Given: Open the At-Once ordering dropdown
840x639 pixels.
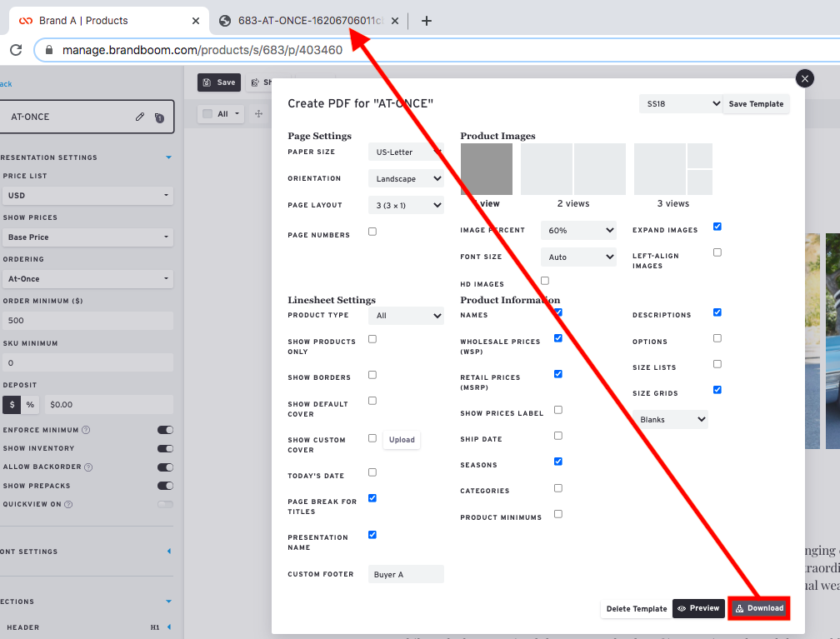Looking at the screenshot, I should [x=87, y=279].
